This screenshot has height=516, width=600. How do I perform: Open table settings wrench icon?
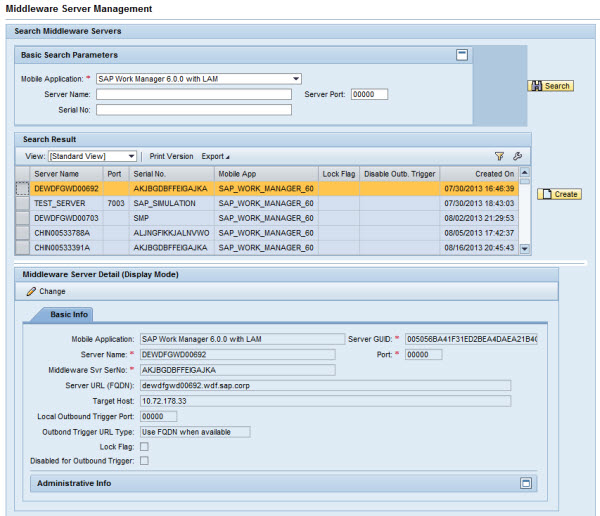pyautogui.click(x=517, y=156)
